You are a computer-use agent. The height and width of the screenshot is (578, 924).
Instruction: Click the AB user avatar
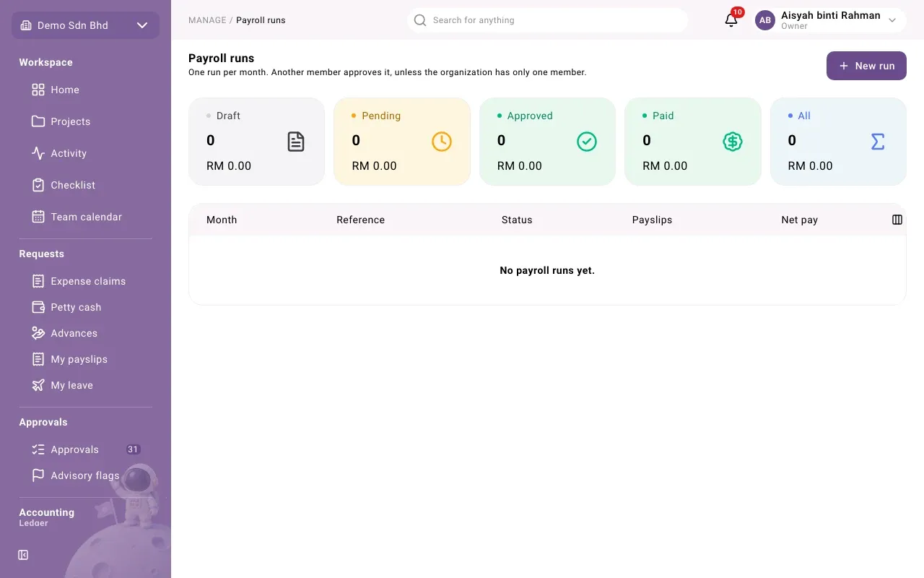tap(765, 20)
